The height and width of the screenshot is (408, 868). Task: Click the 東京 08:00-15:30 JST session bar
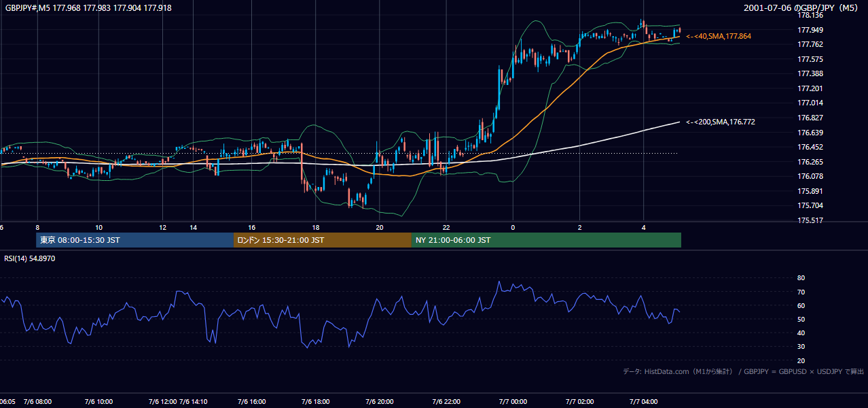coord(134,240)
